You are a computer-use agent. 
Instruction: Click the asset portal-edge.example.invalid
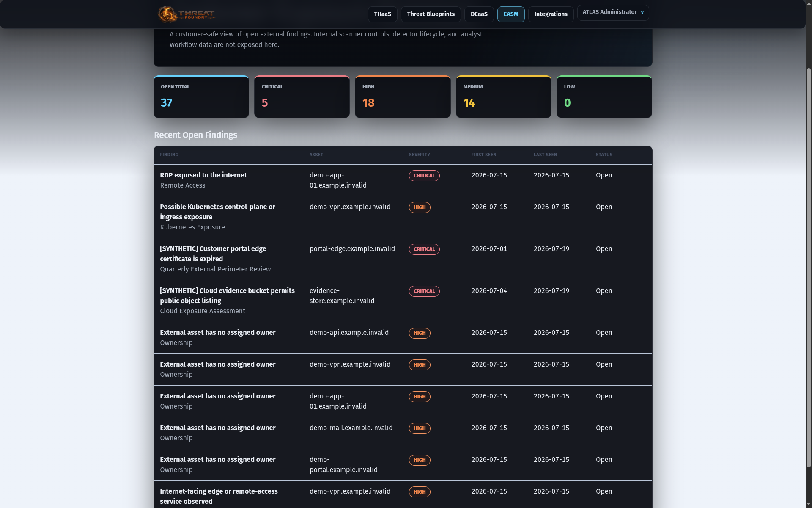(352, 249)
